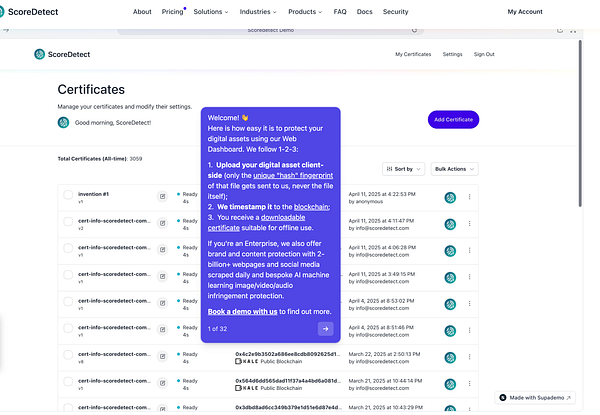600x415 pixels.
Task: Click the ScoreDetect logo in the dashboard header
Action: coord(62,54)
